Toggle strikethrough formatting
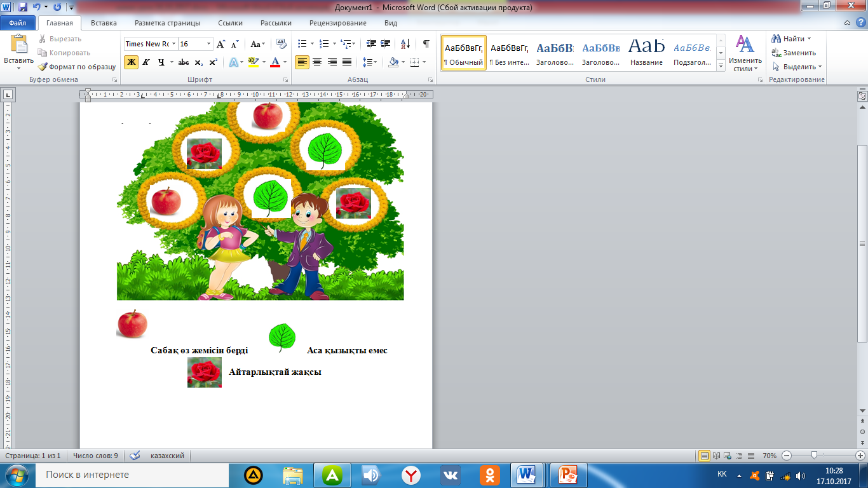This screenshot has height=488, width=868. click(184, 62)
